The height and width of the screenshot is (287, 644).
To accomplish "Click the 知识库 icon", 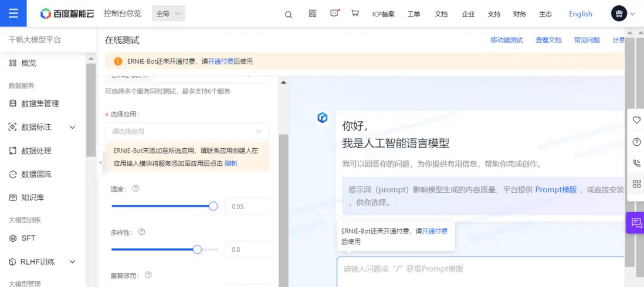I will coord(13,197).
